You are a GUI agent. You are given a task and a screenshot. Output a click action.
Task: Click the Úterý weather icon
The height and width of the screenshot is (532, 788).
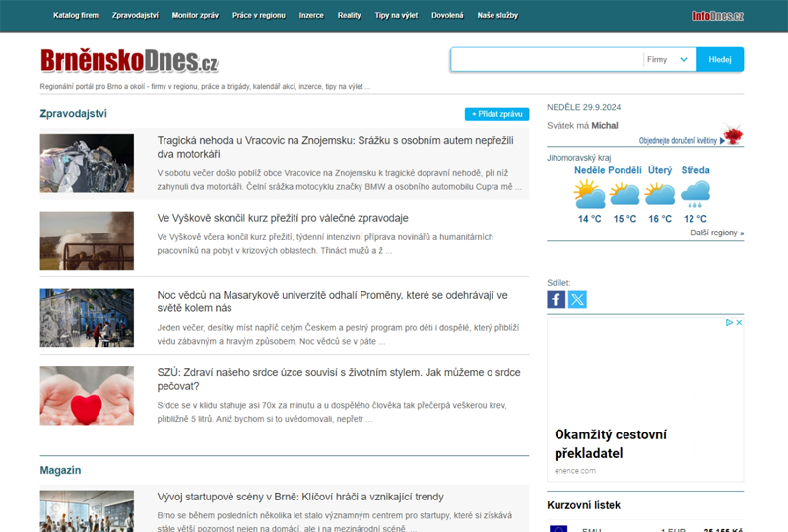660,194
